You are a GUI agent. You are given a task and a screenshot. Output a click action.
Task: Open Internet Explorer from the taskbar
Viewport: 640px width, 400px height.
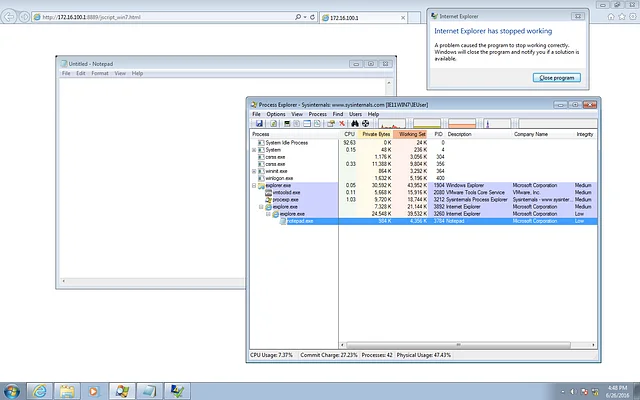pos(40,389)
